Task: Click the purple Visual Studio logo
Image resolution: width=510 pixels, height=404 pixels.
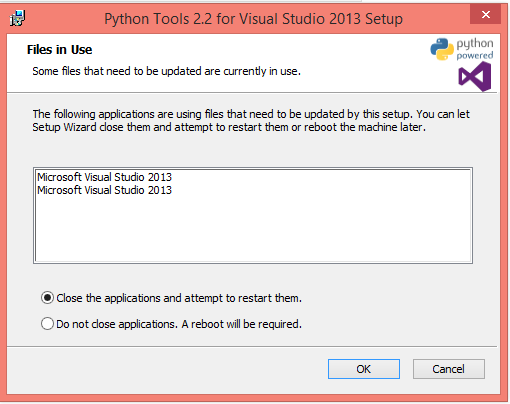Action: 475,77
